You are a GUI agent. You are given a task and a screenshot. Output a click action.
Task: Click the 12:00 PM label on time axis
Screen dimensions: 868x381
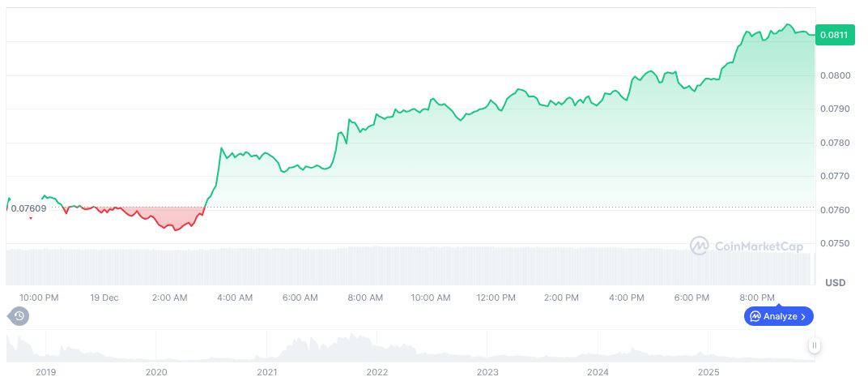pyautogui.click(x=497, y=298)
